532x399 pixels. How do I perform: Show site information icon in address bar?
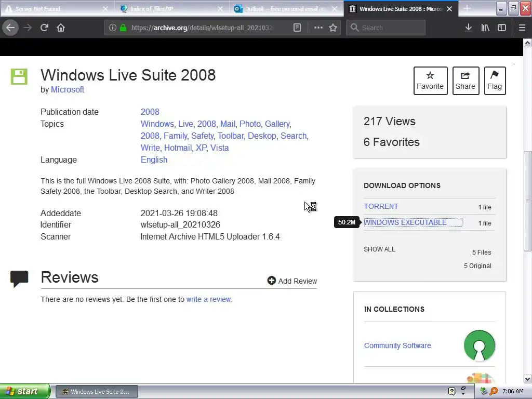[x=112, y=28]
